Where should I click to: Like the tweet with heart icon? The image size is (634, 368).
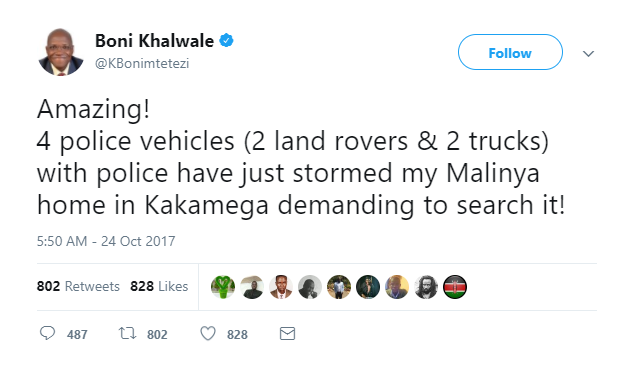click(208, 334)
